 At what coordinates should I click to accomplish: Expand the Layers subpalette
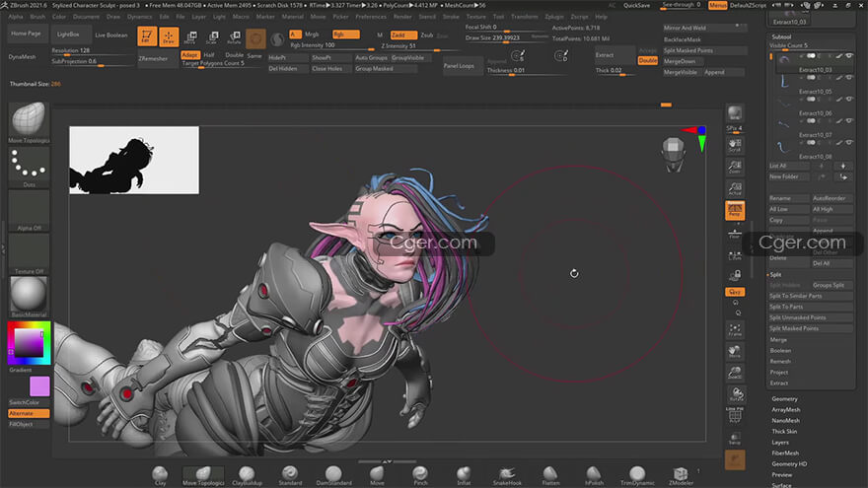pos(780,443)
